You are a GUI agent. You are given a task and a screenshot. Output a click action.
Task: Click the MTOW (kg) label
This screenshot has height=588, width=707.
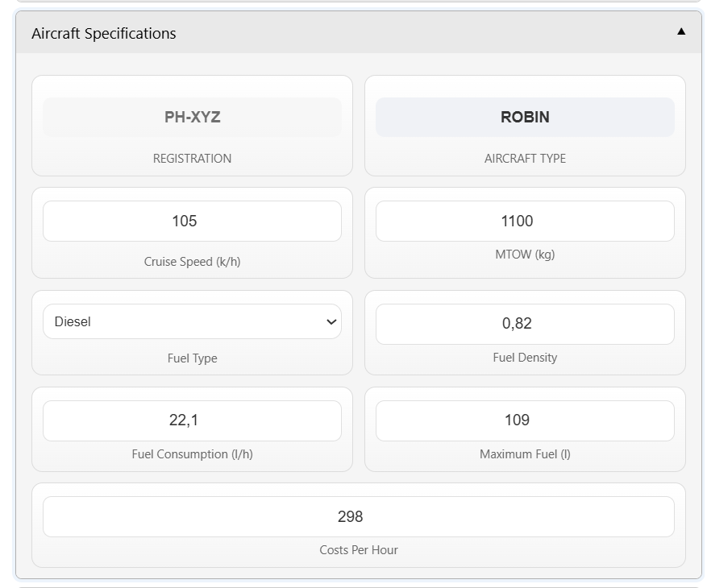[x=525, y=255]
